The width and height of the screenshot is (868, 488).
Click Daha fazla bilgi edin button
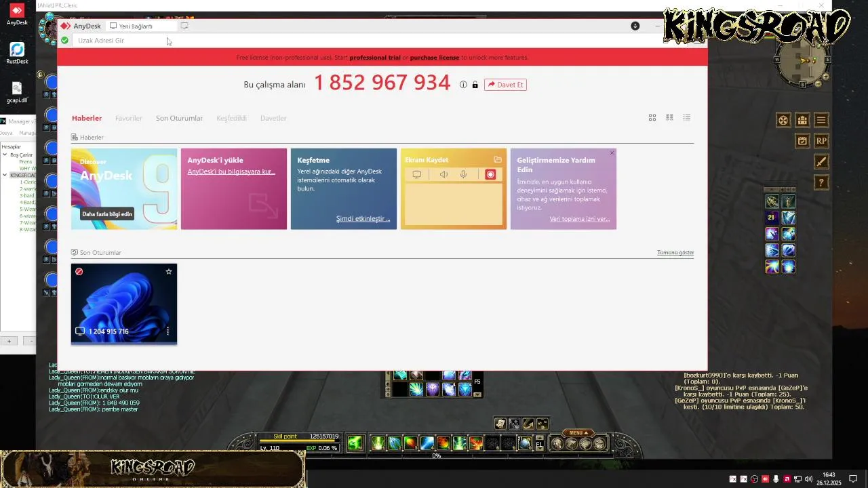[107, 214]
